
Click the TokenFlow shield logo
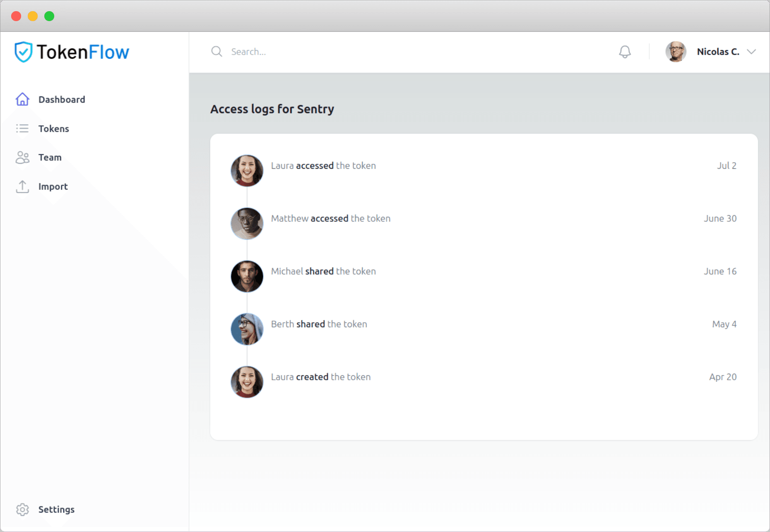23,52
